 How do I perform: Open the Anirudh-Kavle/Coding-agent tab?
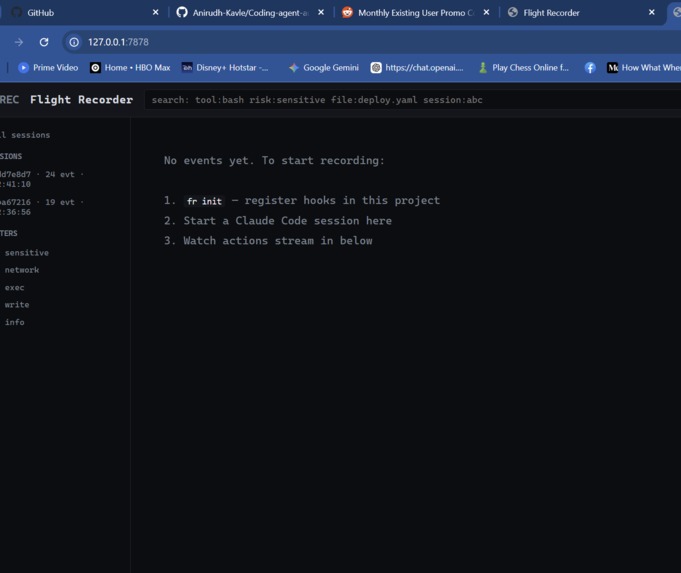[251, 13]
